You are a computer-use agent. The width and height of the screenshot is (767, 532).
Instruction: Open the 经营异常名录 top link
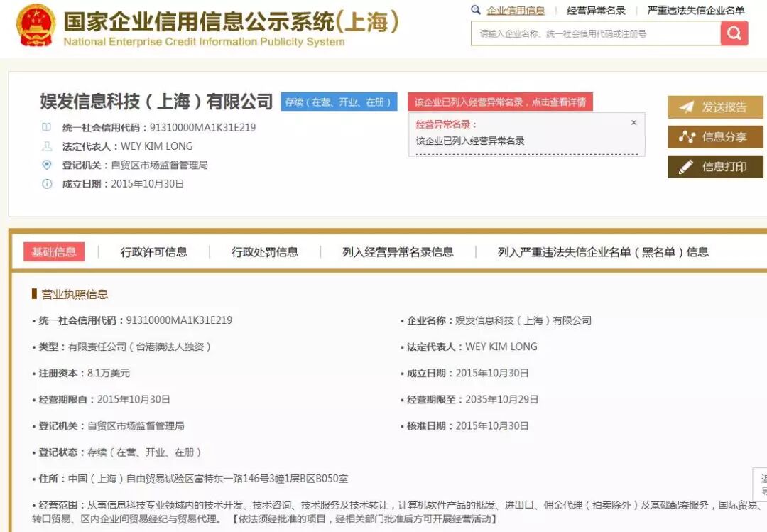coord(596,10)
